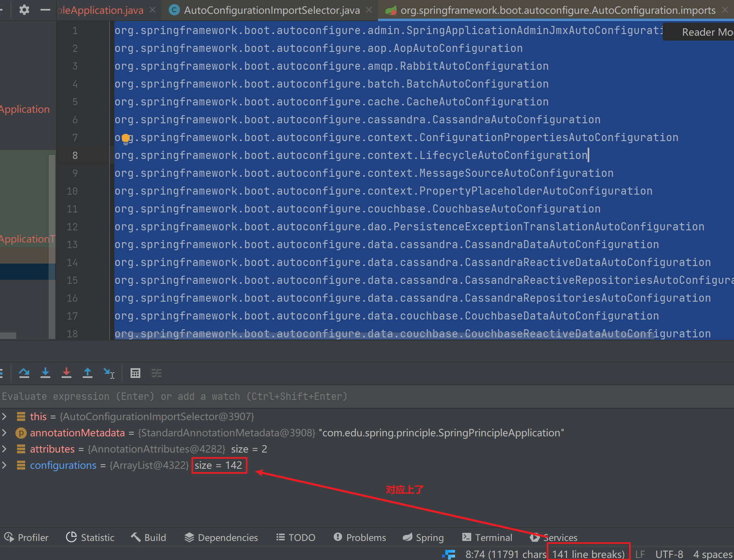
Task: Click the BatchAutoConfiguration line
Action: coord(331,84)
